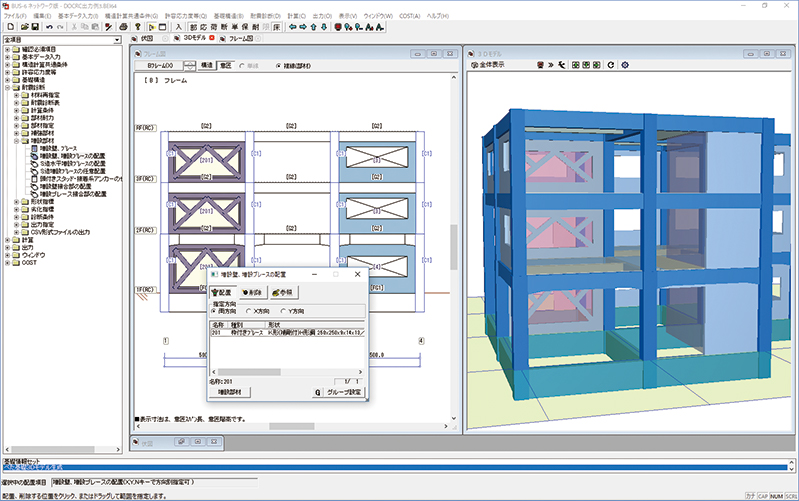The height and width of the screenshot is (501, 799).
Task: Open the 全項目 dropdown above tree
Action: (x=117, y=39)
